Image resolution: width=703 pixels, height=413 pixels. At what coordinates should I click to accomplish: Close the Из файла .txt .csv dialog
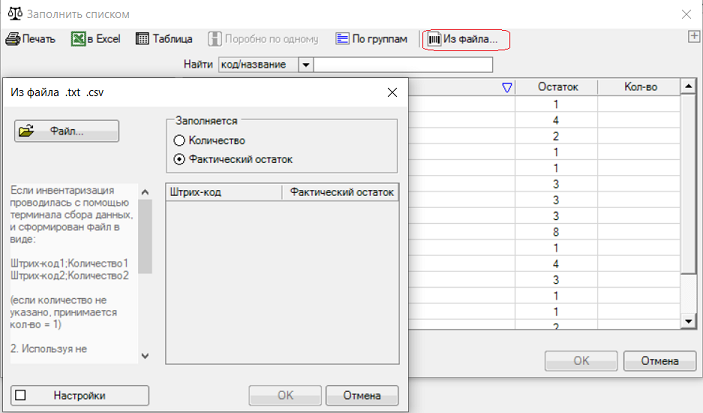pyautogui.click(x=392, y=93)
